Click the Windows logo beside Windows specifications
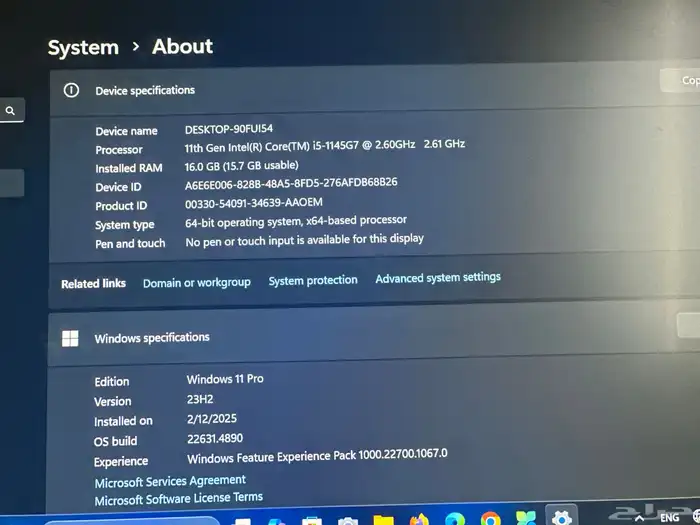Viewport: 700px width, 525px height. [70, 338]
